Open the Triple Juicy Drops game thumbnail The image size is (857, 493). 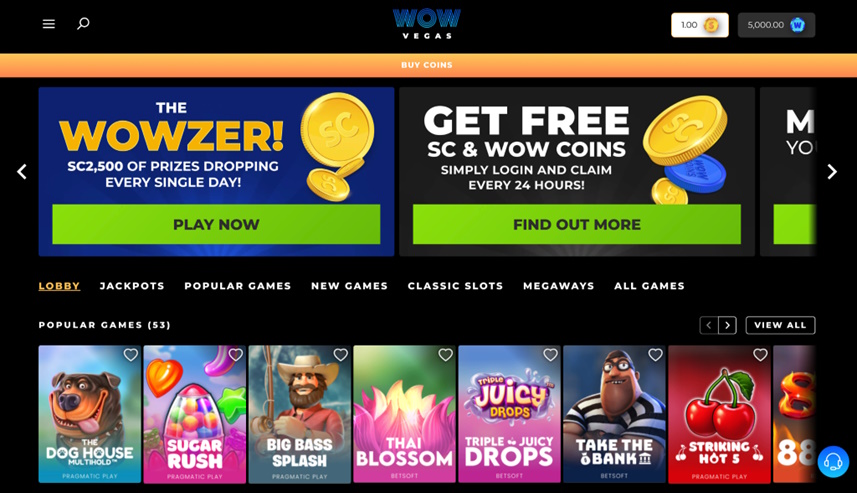tap(509, 414)
